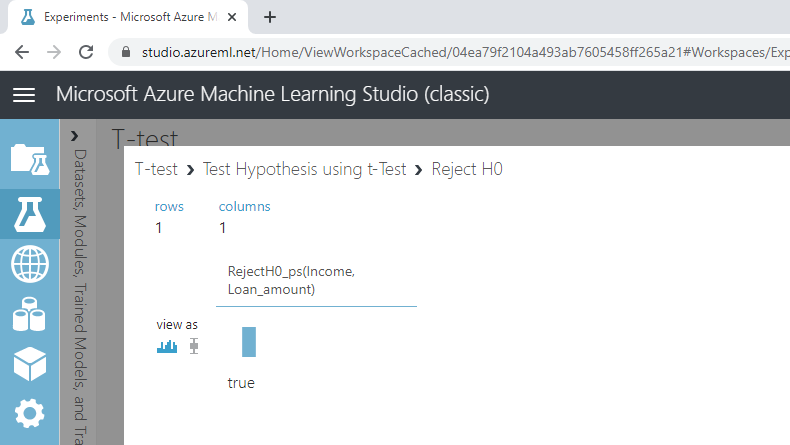Click the blue histogram bar thumbnail
The image size is (790, 445).
pos(249,342)
